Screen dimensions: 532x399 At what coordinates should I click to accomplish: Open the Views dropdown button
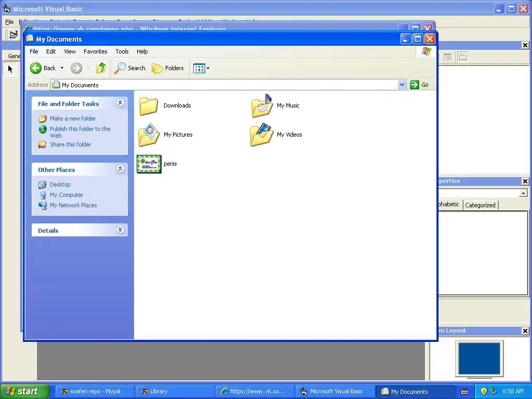pyautogui.click(x=202, y=68)
